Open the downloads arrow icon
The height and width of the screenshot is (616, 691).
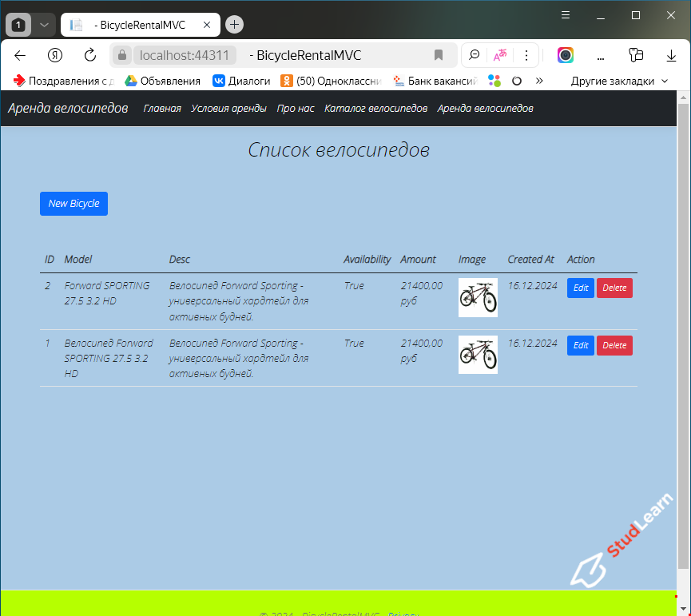click(671, 56)
